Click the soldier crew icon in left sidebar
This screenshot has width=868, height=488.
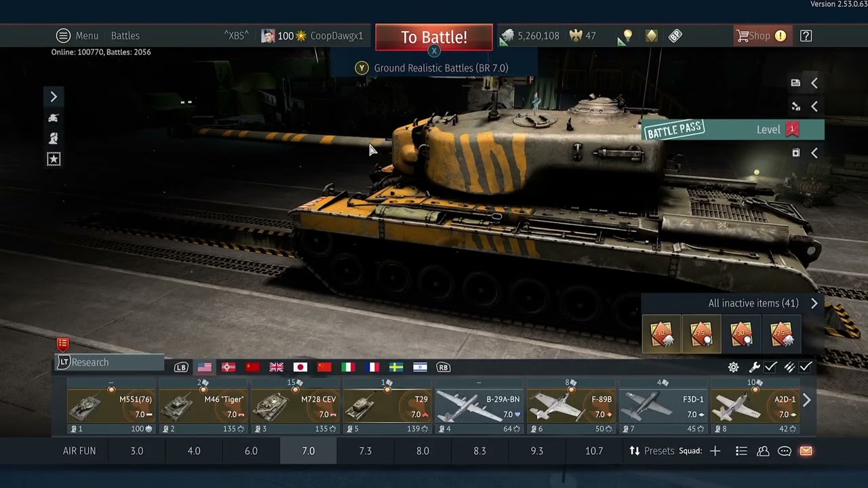[54, 138]
